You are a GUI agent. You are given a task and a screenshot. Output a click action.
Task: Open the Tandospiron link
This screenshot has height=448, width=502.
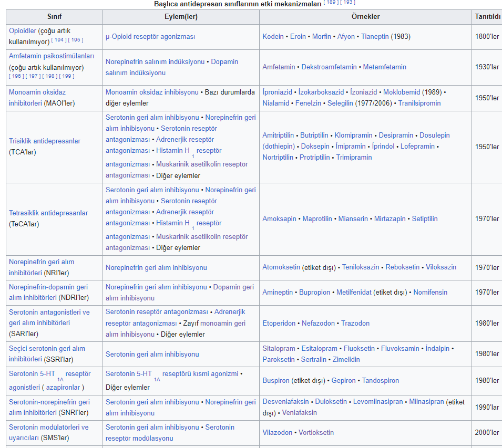pos(381,381)
